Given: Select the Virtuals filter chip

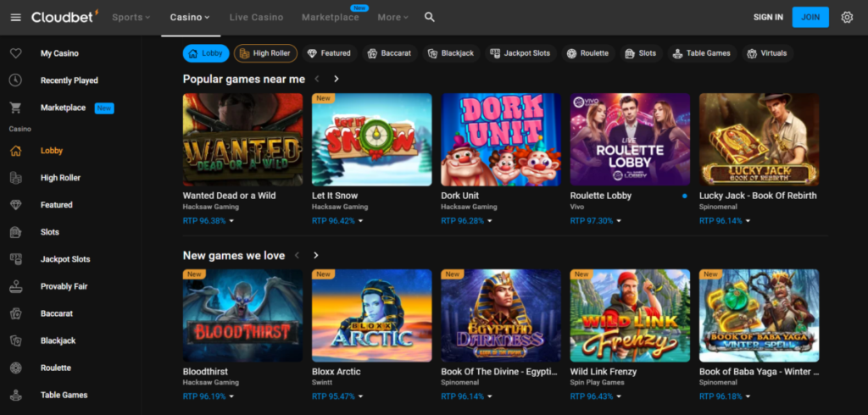Looking at the screenshot, I should [x=767, y=53].
